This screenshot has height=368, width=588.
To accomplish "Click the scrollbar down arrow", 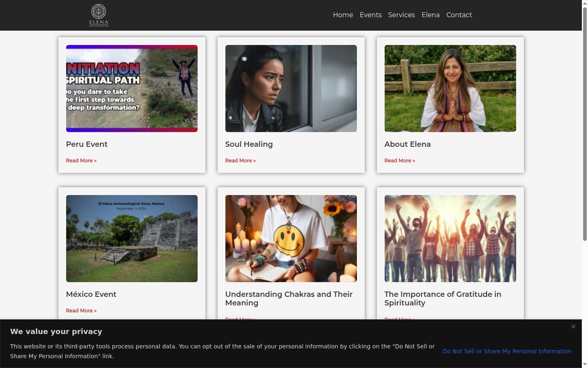I will (x=585, y=364).
